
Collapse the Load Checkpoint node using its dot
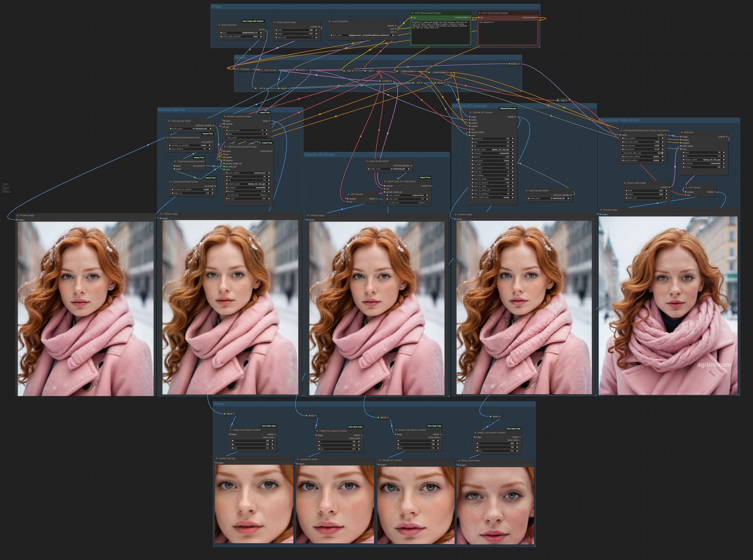pos(330,21)
